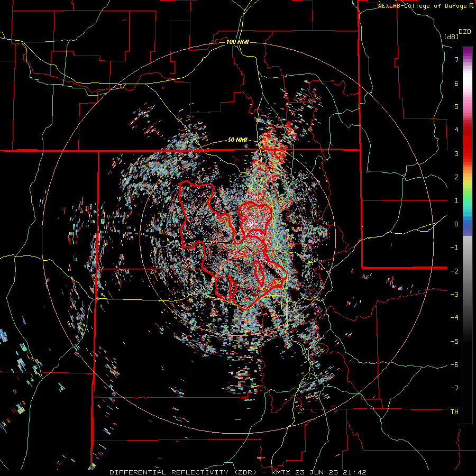476x476 pixels.
Task: Click the 0 scale label
Action: (456, 224)
